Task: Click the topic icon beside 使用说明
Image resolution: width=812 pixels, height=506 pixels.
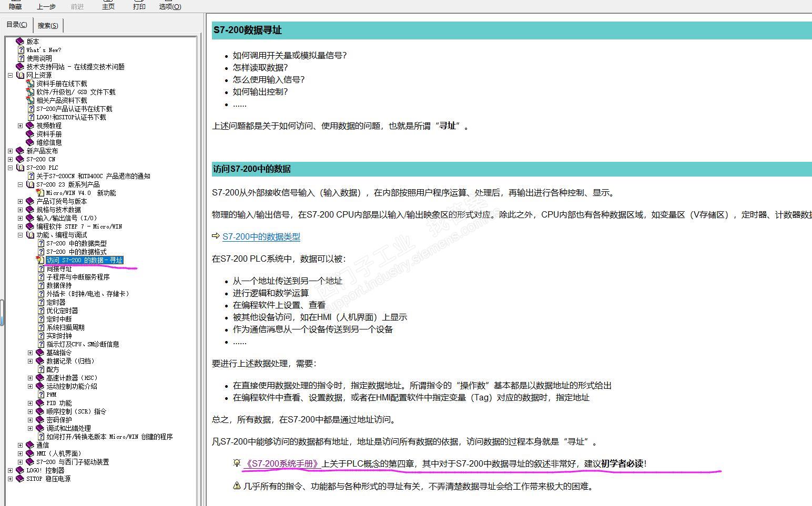Action: coord(21,58)
